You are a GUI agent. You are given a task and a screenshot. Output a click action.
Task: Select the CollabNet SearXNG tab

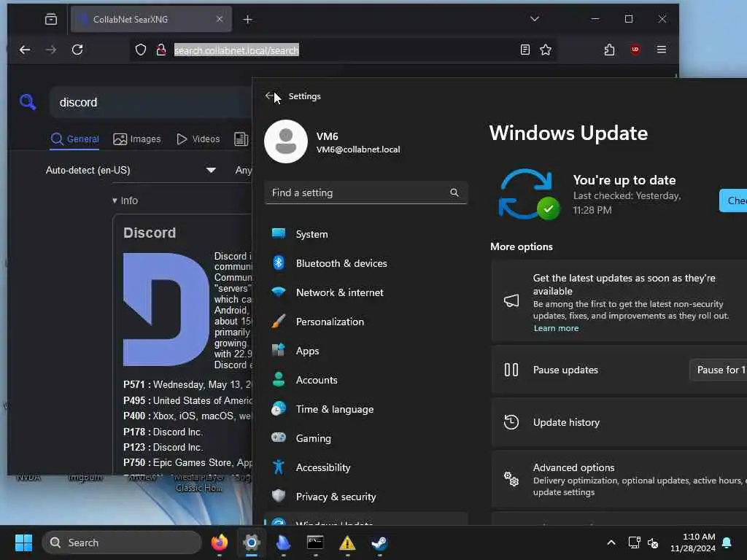(151, 20)
